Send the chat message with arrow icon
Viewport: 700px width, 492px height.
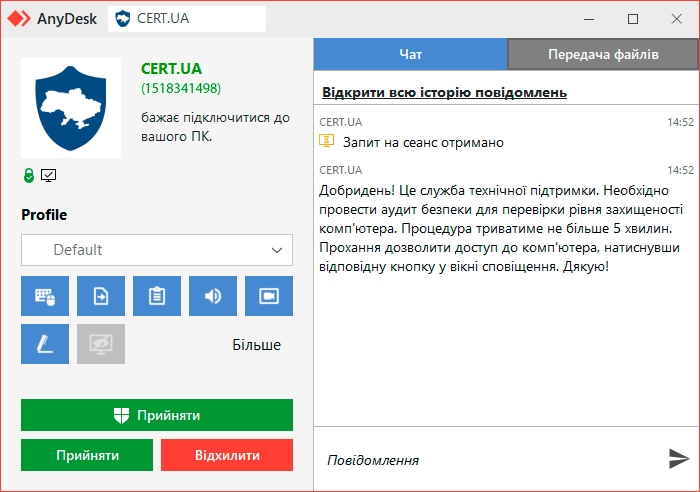pyautogui.click(x=679, y=459)
